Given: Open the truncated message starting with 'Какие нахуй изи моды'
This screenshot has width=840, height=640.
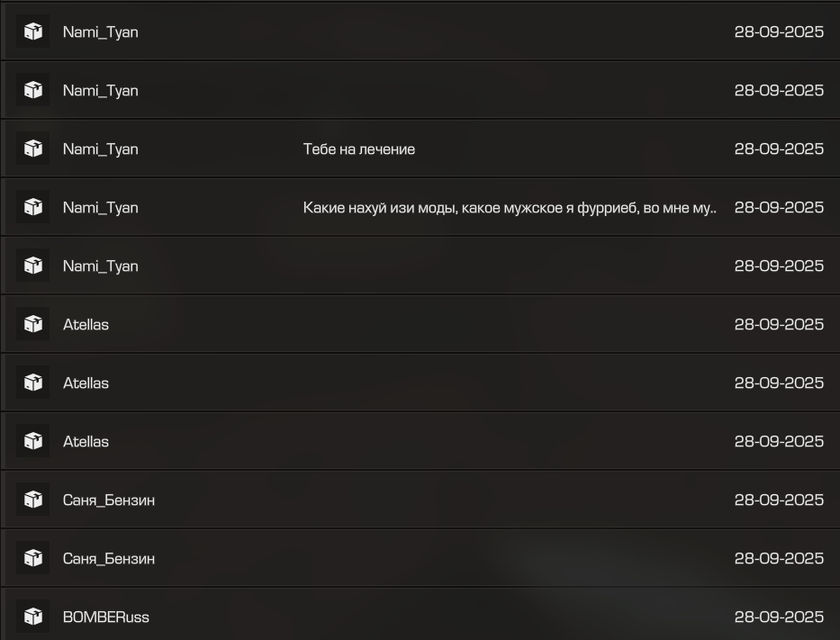Looking at the screenshot, I should pyautogui.click(x=510, y=208).
